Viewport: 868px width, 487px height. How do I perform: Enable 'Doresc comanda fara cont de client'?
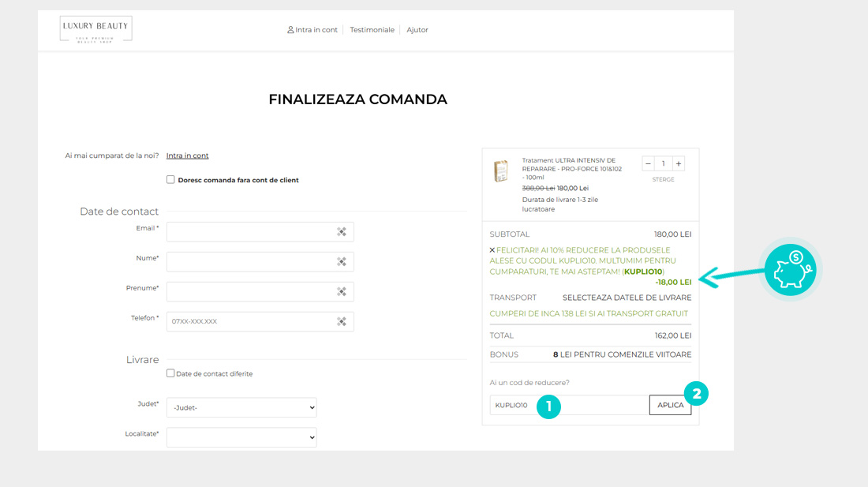(x=170, y=180)
